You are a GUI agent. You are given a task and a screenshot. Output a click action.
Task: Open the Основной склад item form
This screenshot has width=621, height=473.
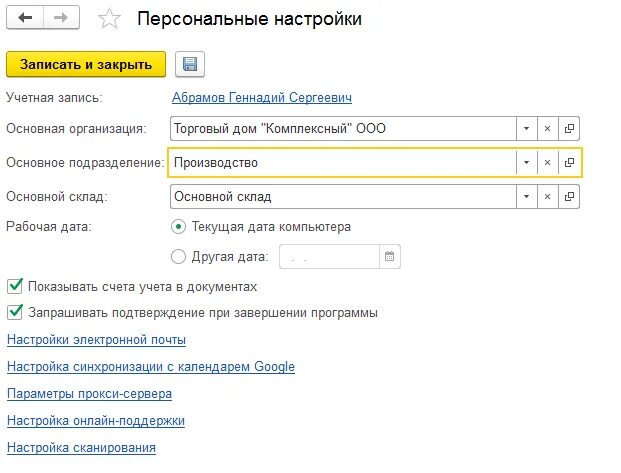tap(569, 196)
